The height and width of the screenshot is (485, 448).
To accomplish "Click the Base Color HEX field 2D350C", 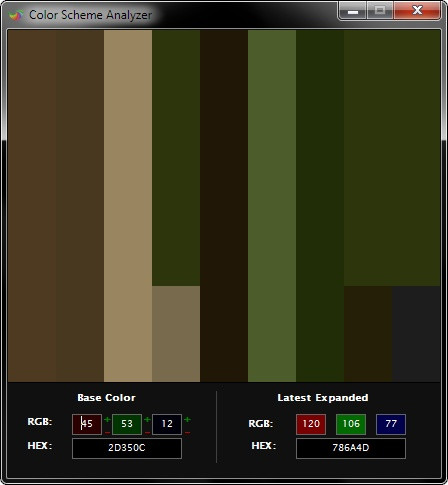I will pyautogui.click(x=127, y=448).
